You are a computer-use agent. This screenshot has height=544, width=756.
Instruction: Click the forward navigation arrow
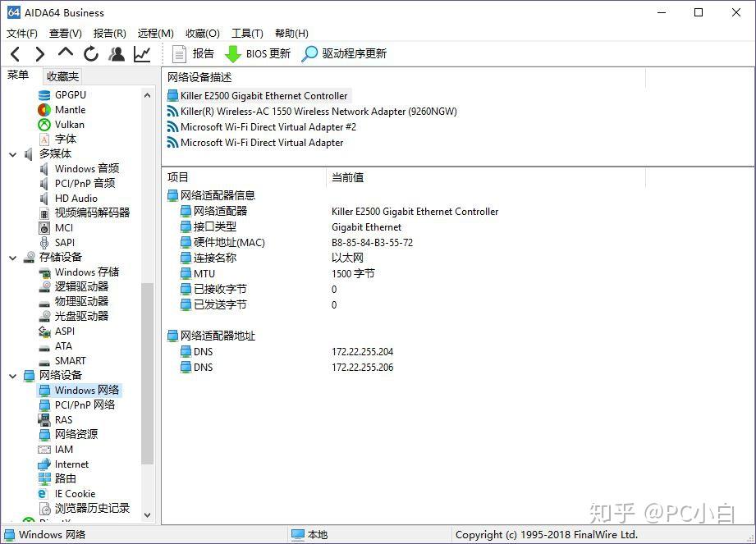[x=39, y=53]
